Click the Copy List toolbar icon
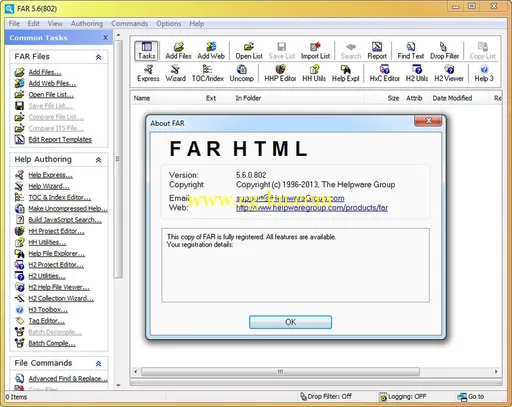The height and width of the screenshot is (407, 512). click(x=482, y=51)
